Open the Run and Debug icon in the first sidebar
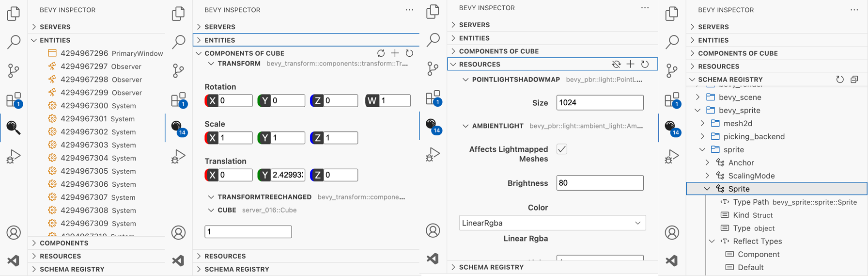 point(14,156)
